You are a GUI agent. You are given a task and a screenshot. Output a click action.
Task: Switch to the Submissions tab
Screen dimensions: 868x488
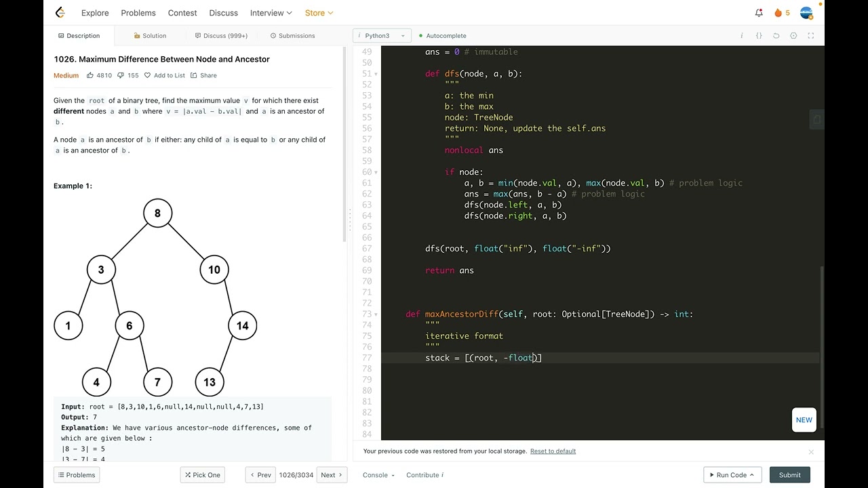[292, 36]
